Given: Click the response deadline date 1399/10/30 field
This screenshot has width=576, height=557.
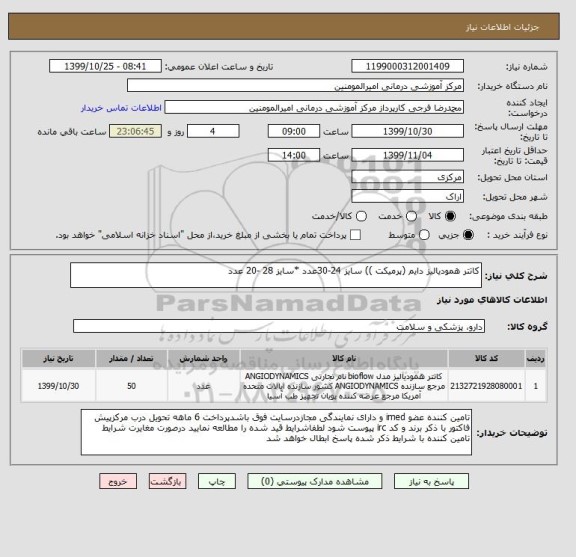Looking at the screenshot, I should [x=407, y=132].
